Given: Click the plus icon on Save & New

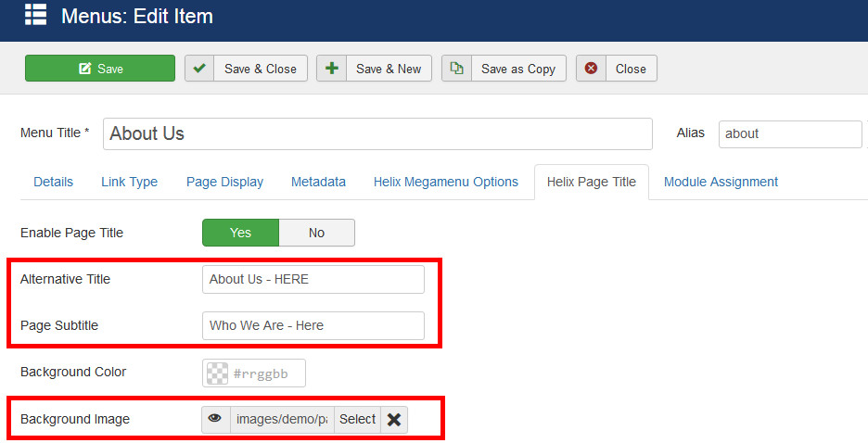Looking at the screenshot, I should tap(332, 69).
